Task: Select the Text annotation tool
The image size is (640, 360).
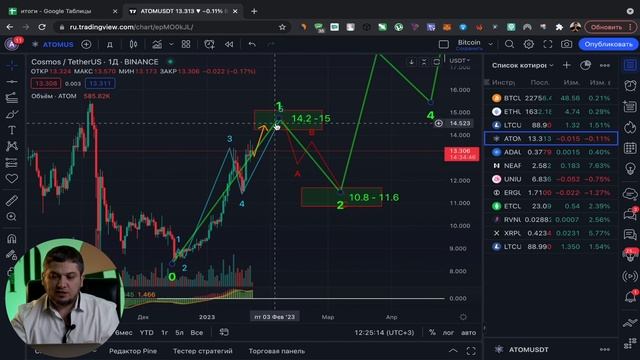Action: coord(12,130)
